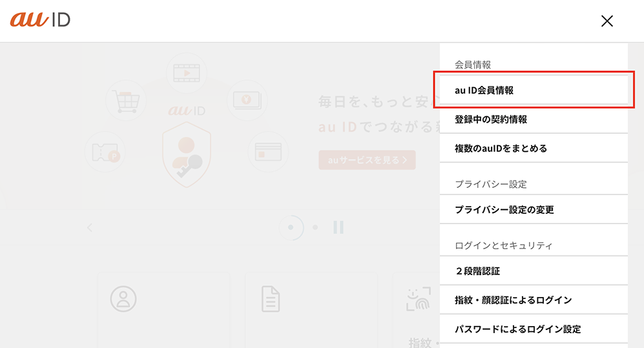This screenshot has height=348, width=644.
Task: Select 複数のauIDをまとめる
Action: pyautogui.click(x=534, y=148)
